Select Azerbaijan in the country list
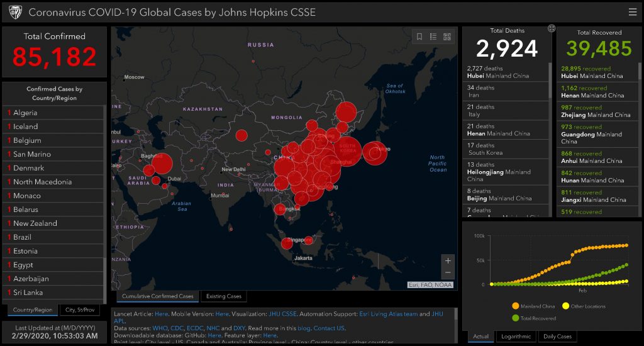The height and width of the screenshot is (346, 644). pyautogui.click(x=53, y=279)
